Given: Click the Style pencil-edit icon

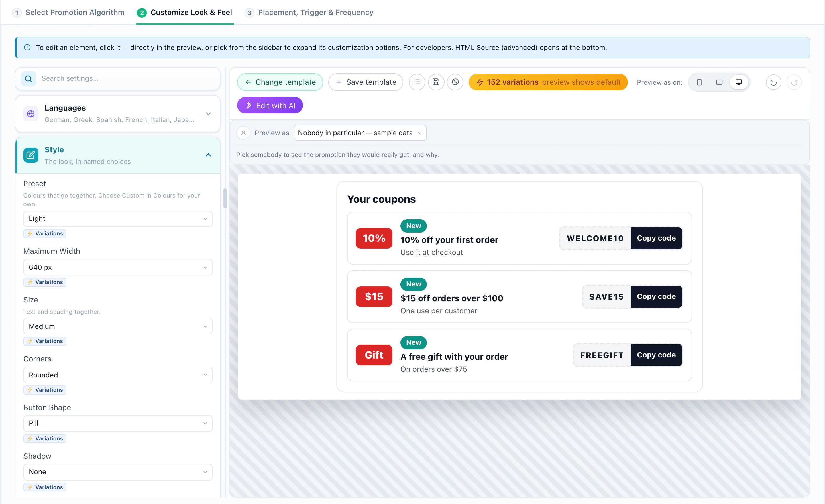Looking at the screenshot, I should (31, 155).
